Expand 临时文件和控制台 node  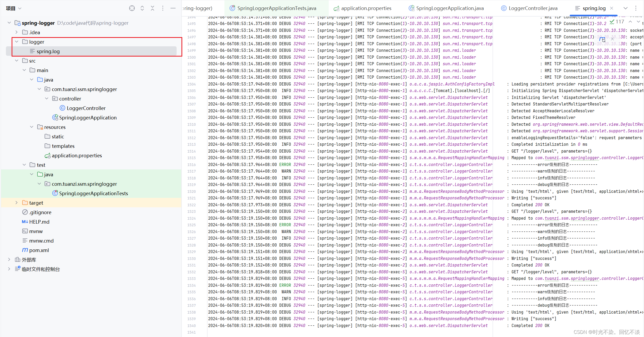(9, 269)
